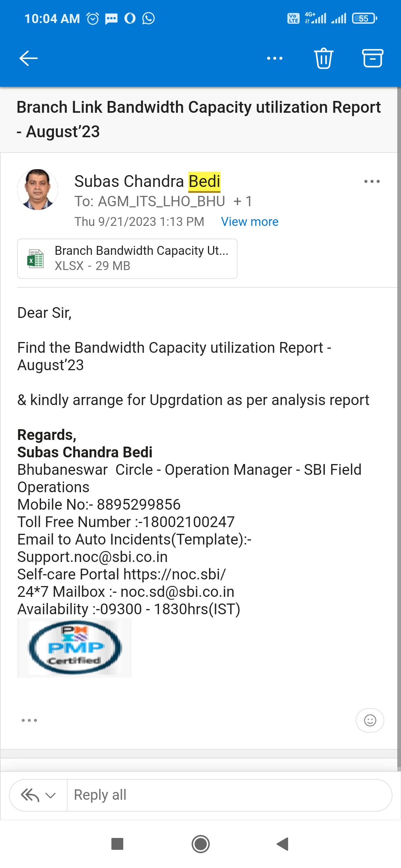Click View more link
This screenshot has height=868, width=401.
(250, 222)
